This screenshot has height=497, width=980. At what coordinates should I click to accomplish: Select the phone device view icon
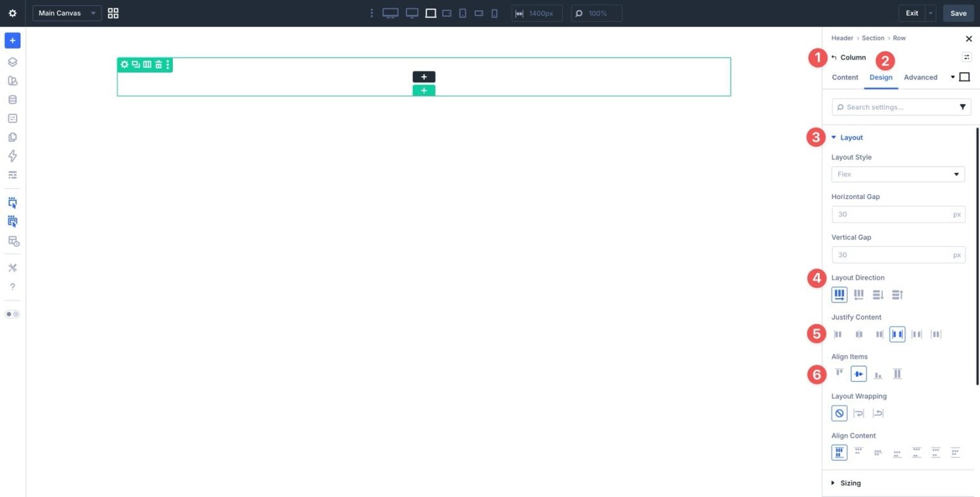click(494, 13)
